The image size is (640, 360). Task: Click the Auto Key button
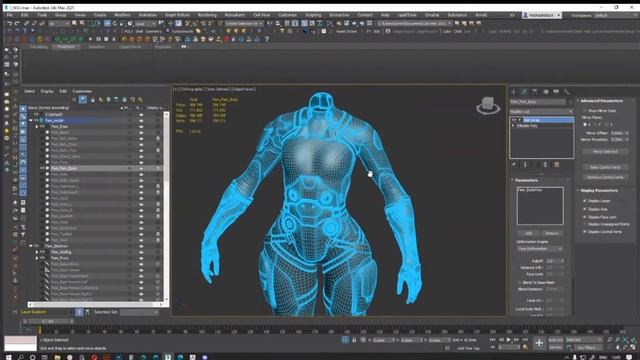tap(556, 340)
